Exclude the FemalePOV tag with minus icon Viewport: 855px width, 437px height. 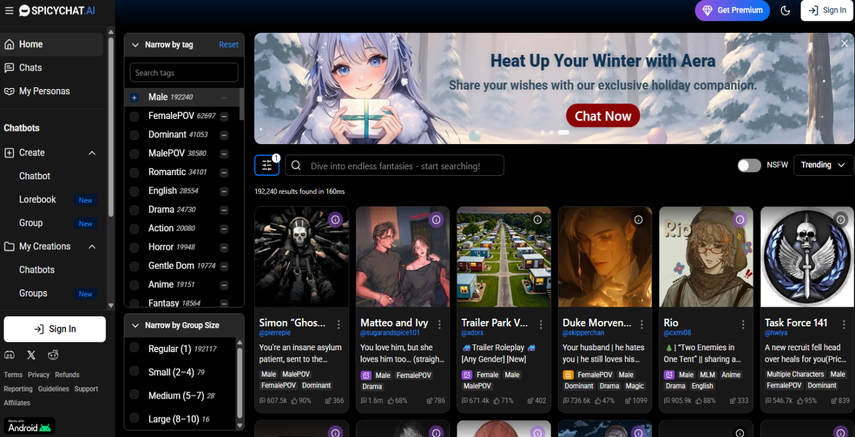coord(224,116)
